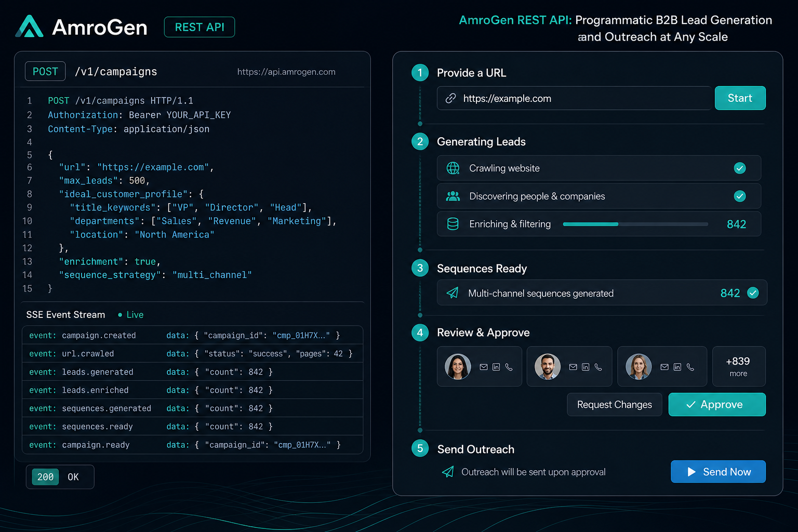Viewport: 798px width, 532px height.
Task: Click the database icon beside Enriching & filtering
Action: [x=453, y=224]
